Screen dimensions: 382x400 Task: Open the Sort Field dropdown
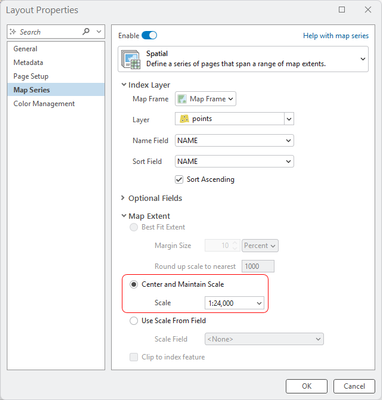pos(234,162)
